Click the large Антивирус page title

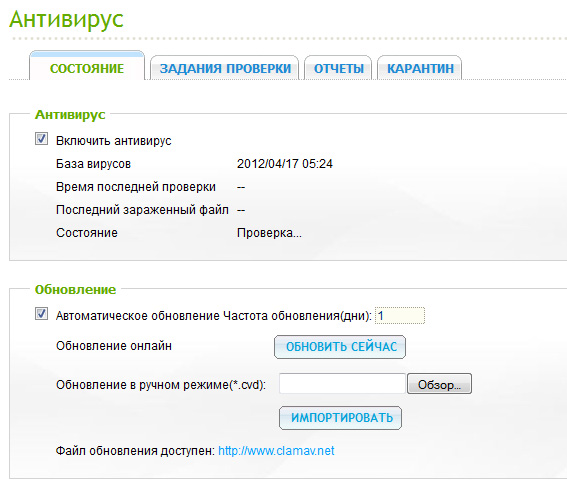(x=66, y=20)
